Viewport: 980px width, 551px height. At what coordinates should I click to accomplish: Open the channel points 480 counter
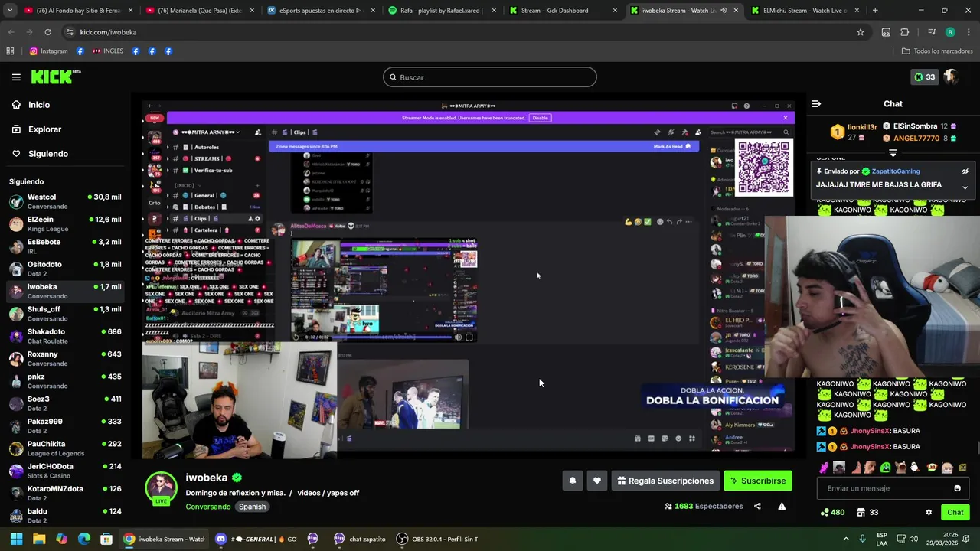pos(833,512)
